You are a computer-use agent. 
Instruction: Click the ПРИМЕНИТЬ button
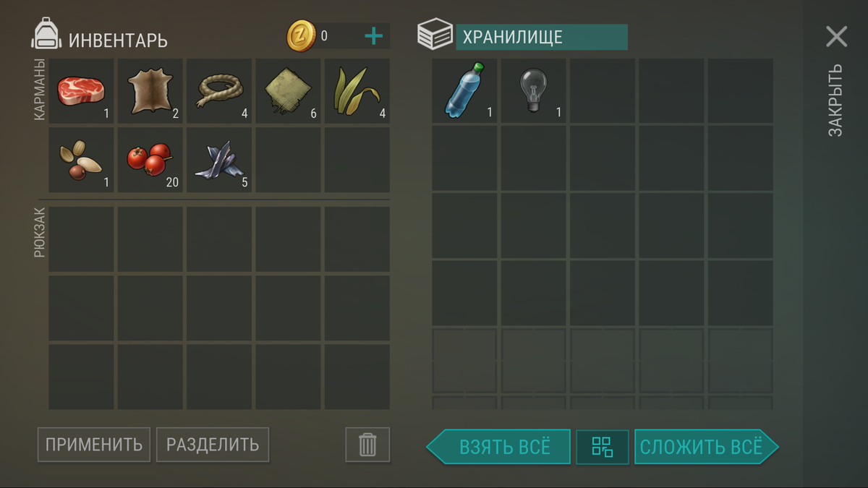point(94,445)
